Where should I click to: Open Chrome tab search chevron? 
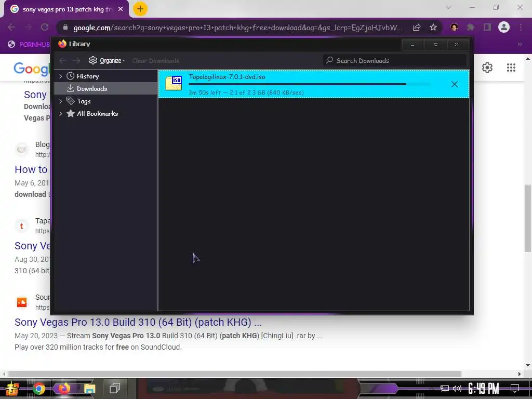[x=448, y=7]
